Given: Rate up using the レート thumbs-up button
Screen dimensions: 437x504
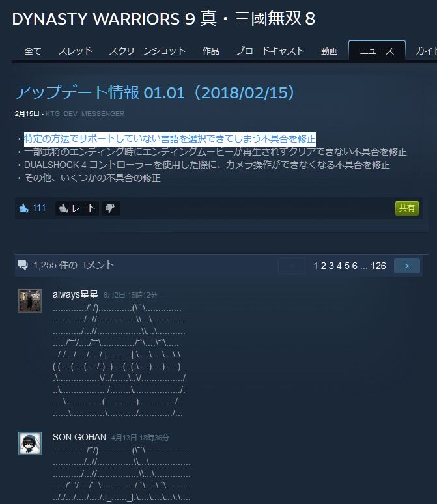Looking at the screenshot, I should (77, 208).
